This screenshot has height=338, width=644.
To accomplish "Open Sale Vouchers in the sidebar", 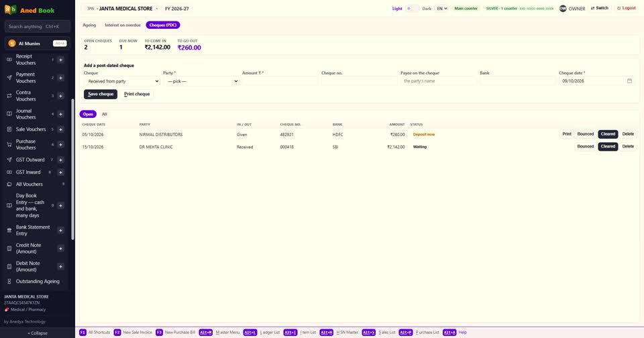I will 31,129.
